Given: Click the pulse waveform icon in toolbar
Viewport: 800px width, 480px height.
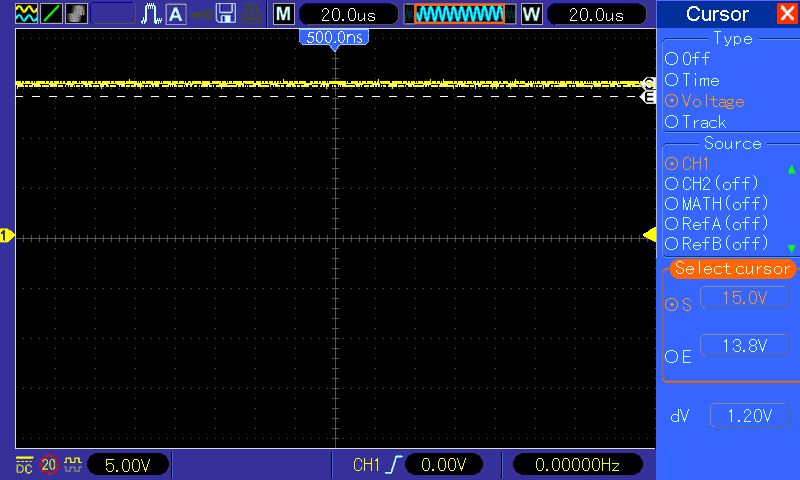Looking at the screenshot, I should tap(151, 14).
